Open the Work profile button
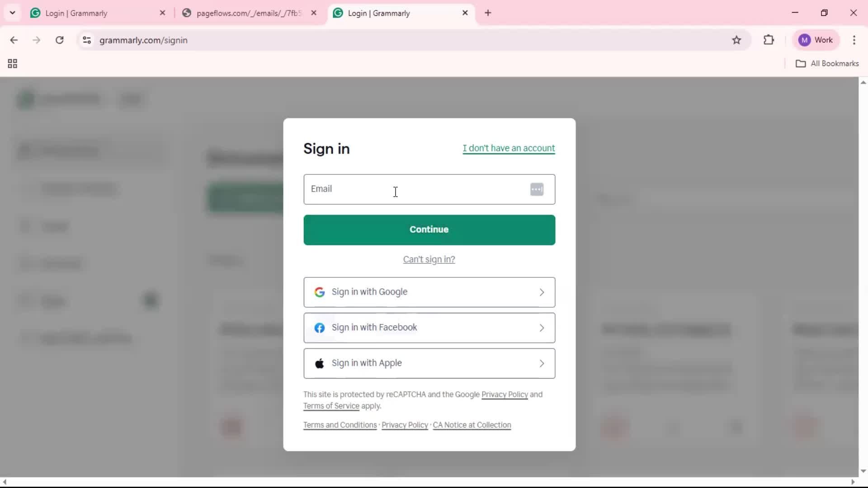 [816, 40]
